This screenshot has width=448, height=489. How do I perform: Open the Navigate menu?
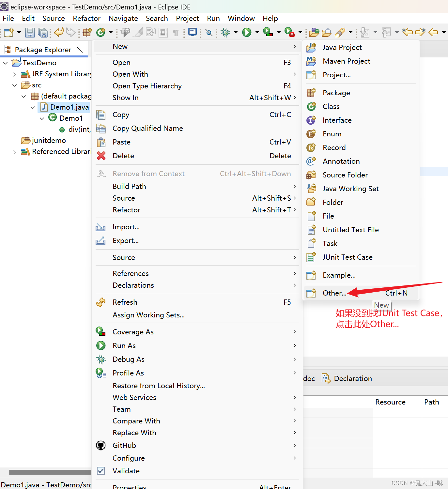123,19
